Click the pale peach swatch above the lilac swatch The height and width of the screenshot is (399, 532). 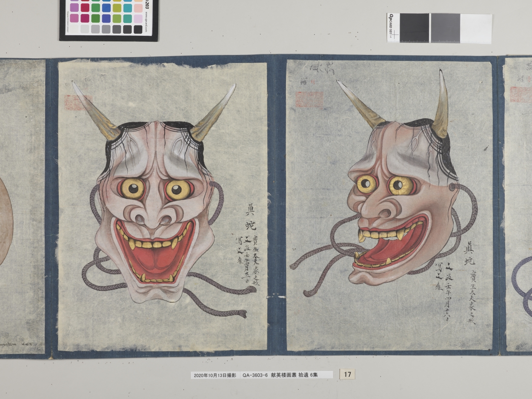coord(138,8)
